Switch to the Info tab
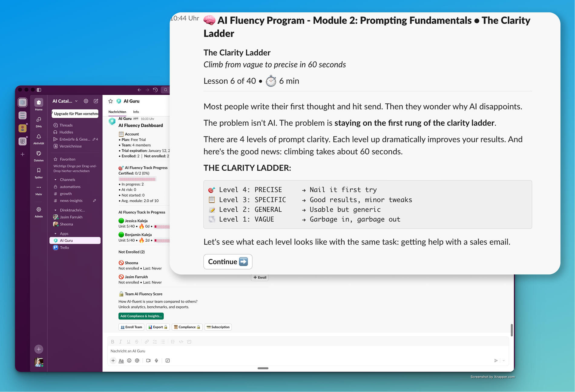 pos(136,112)
